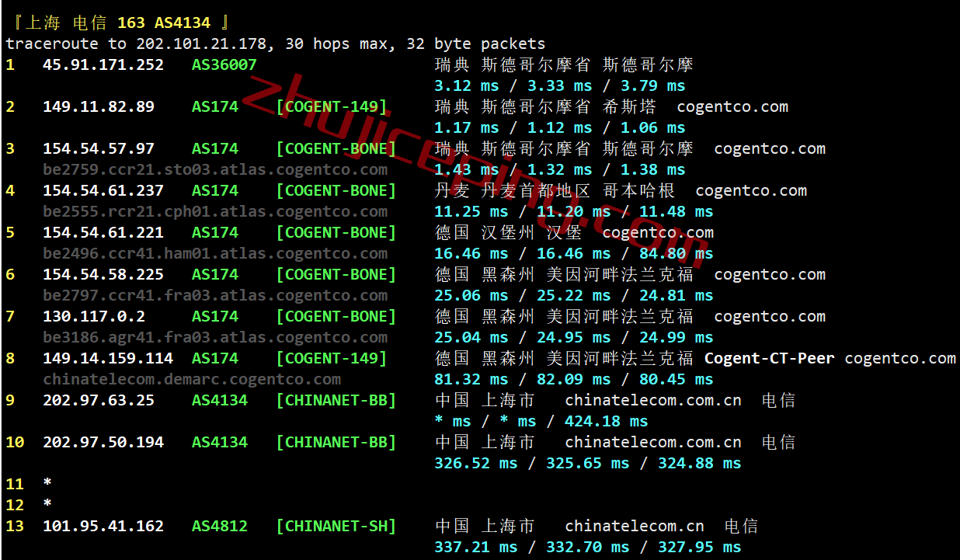The width and height of the screenshot is (960, 560).
Task: Select the Cogent-CT-Peer label
Action: (x=770, y=358)
